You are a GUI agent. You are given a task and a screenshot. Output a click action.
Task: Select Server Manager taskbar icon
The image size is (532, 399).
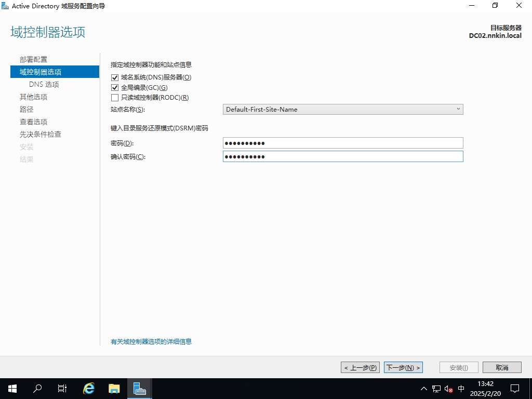139,388
